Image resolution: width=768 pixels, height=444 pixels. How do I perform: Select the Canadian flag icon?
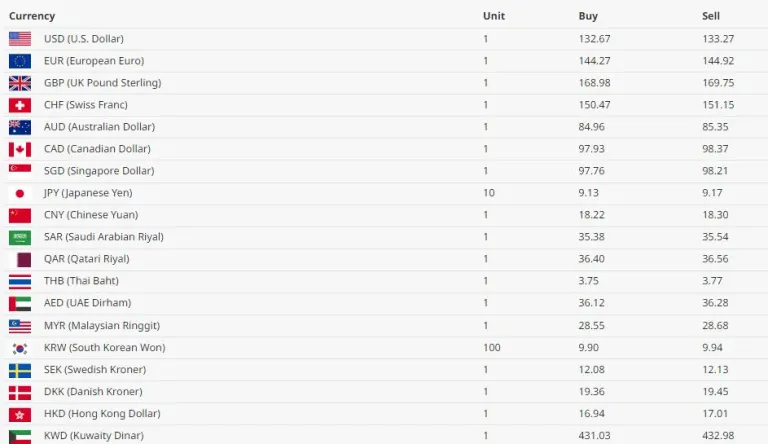(20, 149)
